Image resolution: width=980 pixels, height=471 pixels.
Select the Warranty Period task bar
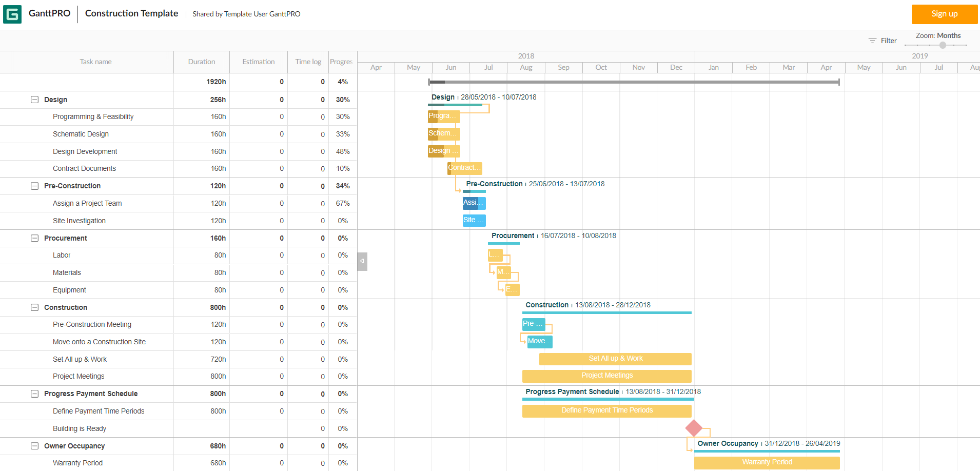click(x=766, y=462)
